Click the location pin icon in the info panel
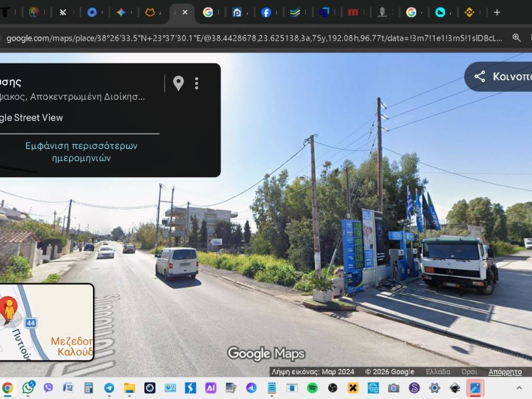 click(178, 83)
